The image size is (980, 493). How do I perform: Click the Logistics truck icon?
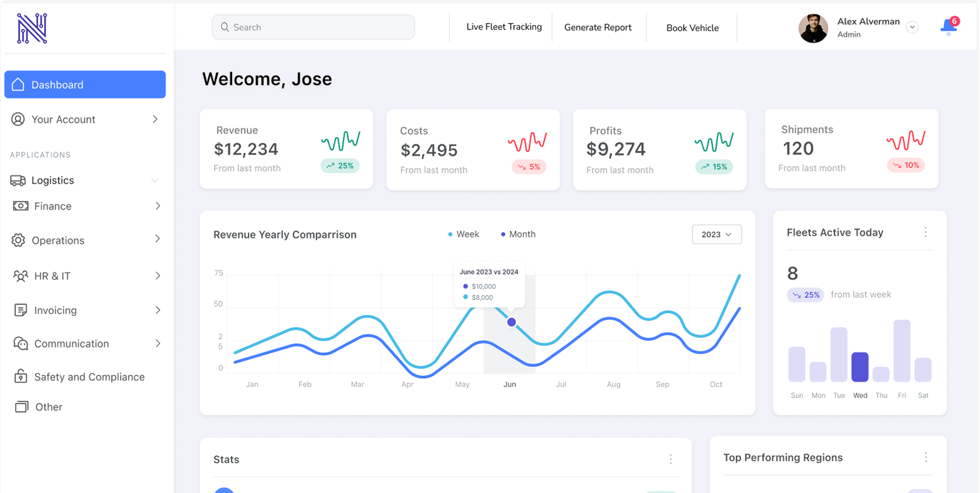click(x=18, y=180)
